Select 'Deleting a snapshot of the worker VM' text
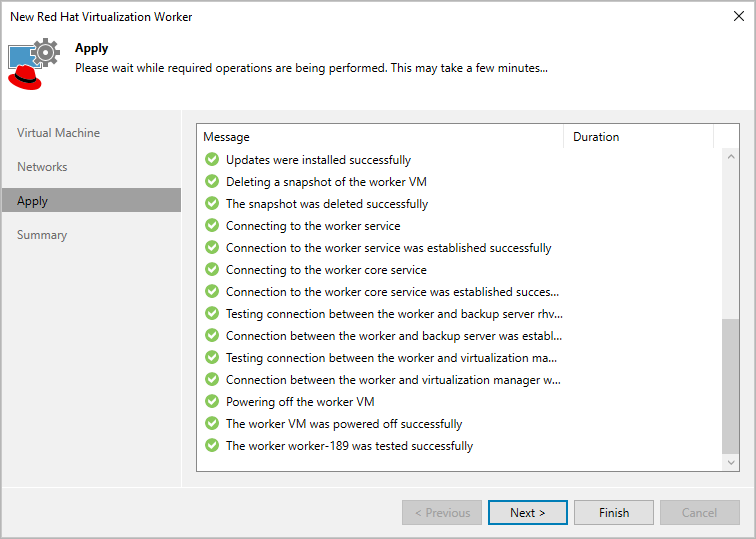This screenshot has width=756, height=539. 326,182
